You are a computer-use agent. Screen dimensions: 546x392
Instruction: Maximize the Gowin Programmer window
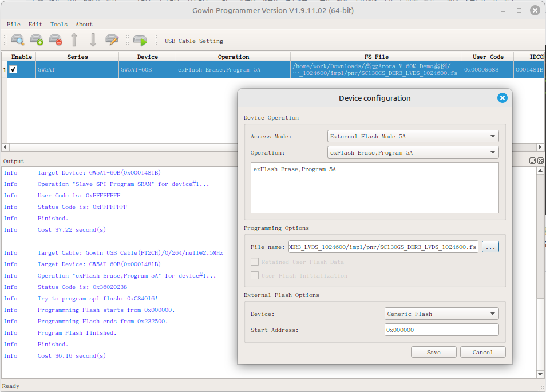click(x=519, y=10)
